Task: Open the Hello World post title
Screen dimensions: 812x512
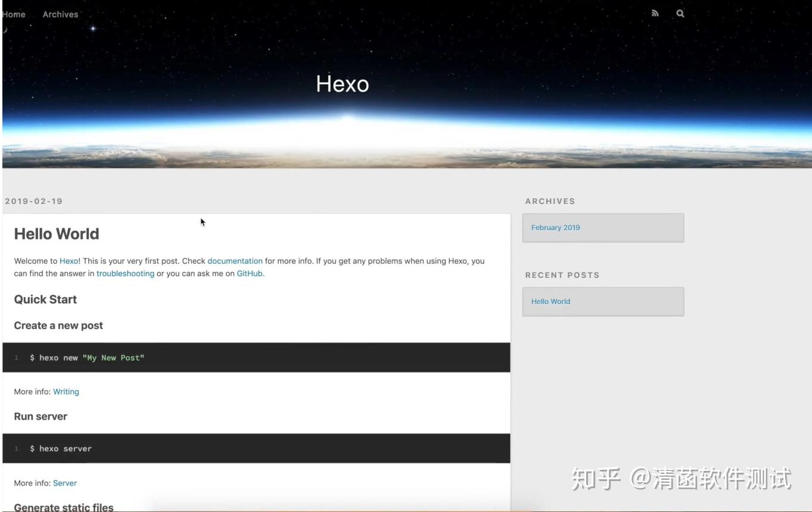Action: pos(57,234)
